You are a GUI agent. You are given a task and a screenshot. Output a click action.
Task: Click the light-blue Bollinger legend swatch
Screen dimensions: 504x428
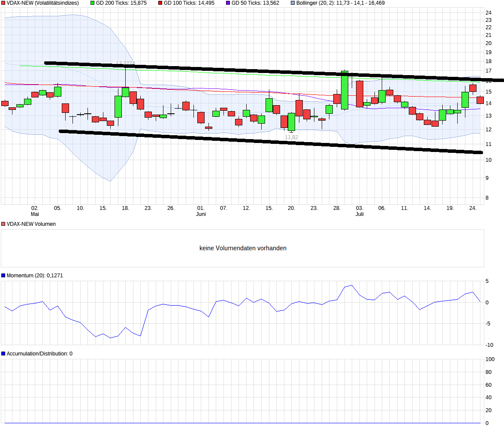pyautogui.click(x=293, y=3)
